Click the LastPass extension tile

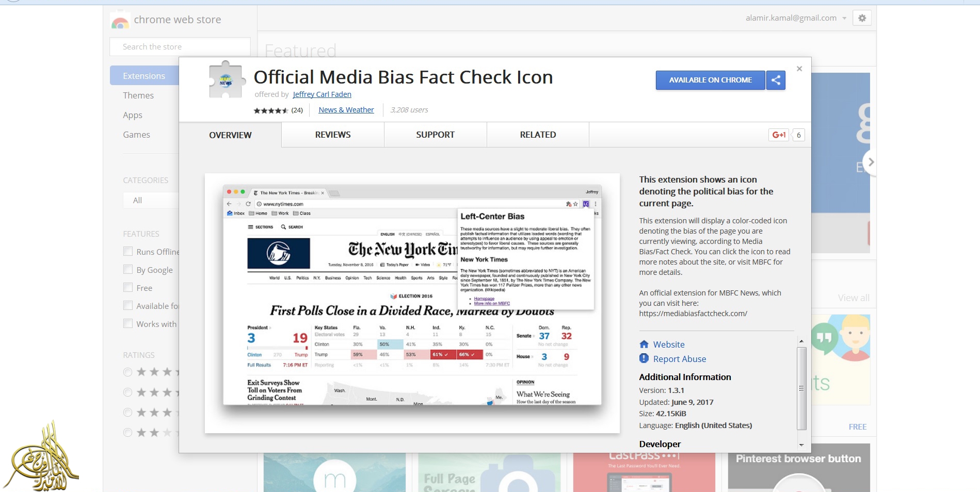(x=644, y=472)
